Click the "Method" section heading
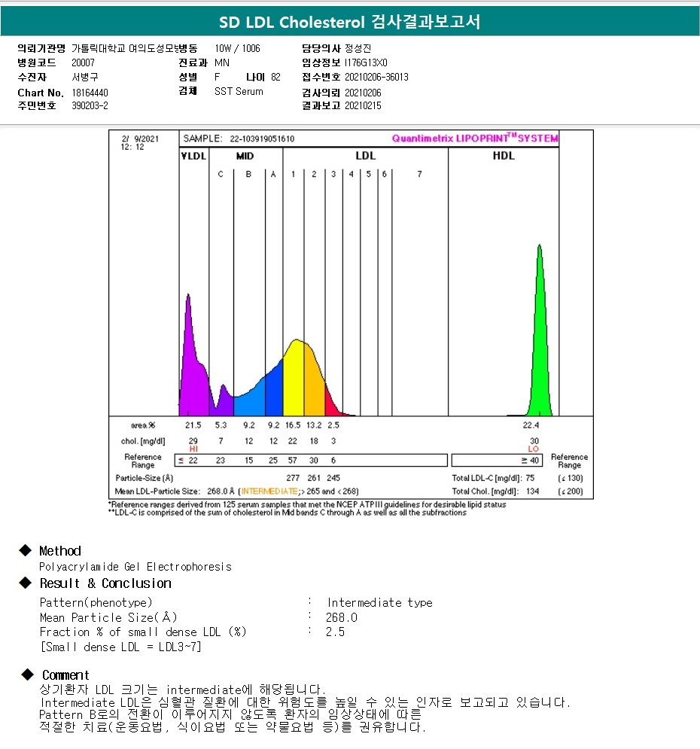The height and width of the screenshot is (749, 700). tap(60, 551)
